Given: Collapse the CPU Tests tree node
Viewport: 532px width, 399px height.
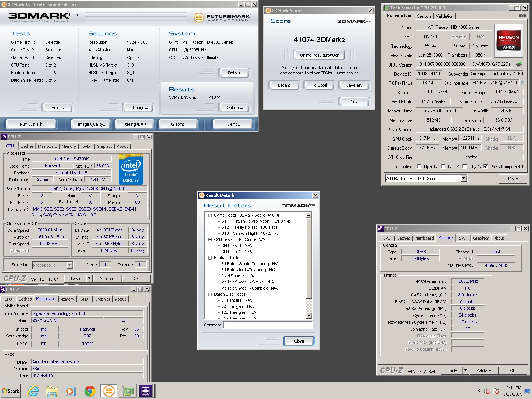Looking at the screenshot, I should click(x=210, y=239).
